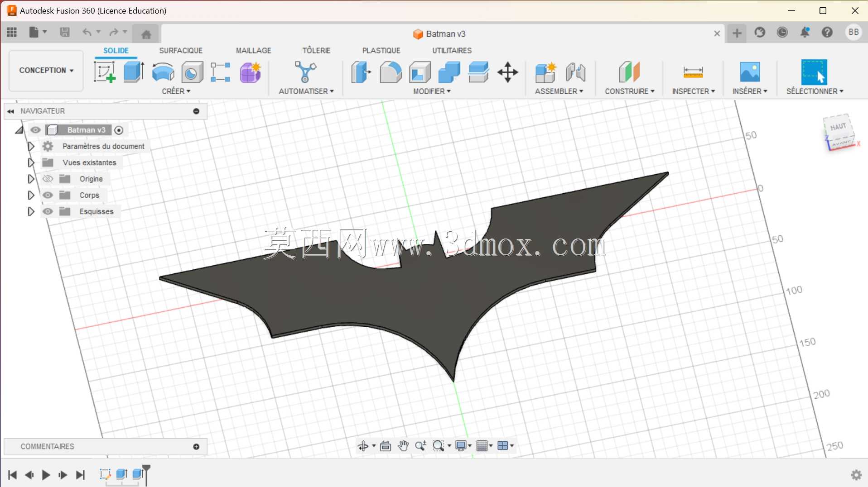
Task: Switch to the MAILLAGE tab
Action: pos(254,51)
